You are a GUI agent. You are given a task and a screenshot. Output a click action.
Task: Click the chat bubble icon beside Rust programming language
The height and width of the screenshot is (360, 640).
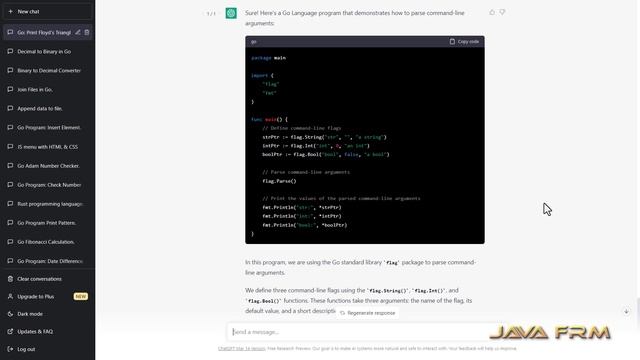(10, 204)
